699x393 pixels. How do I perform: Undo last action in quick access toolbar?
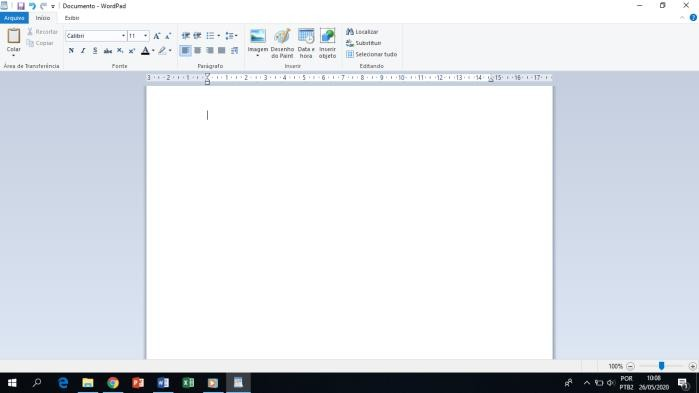32,6
